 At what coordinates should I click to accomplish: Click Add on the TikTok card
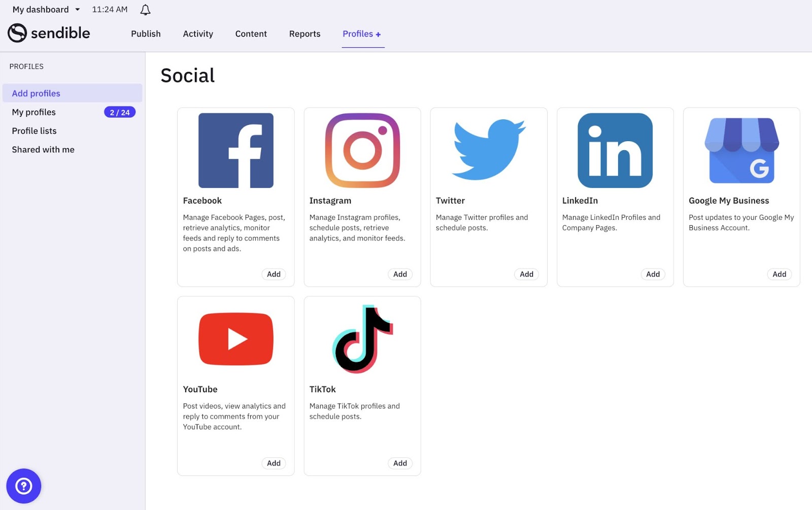coord(400,463)
